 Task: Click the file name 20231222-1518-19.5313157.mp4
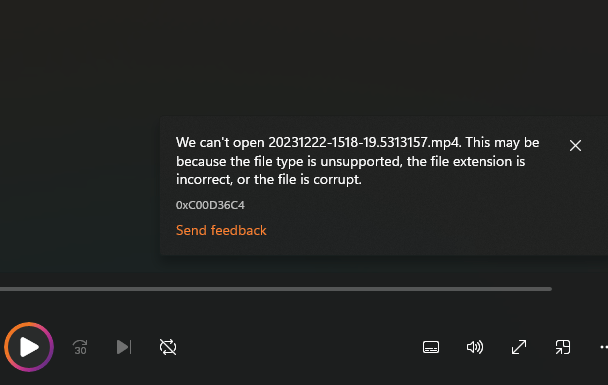364,142
